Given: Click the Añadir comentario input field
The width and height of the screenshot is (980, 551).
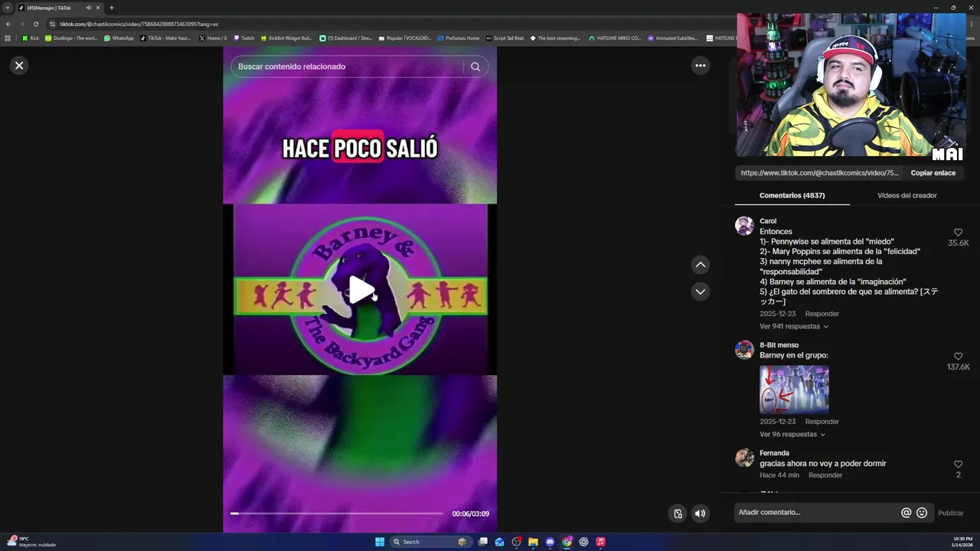Looking at the screenshot, I should tap(817, 513).
